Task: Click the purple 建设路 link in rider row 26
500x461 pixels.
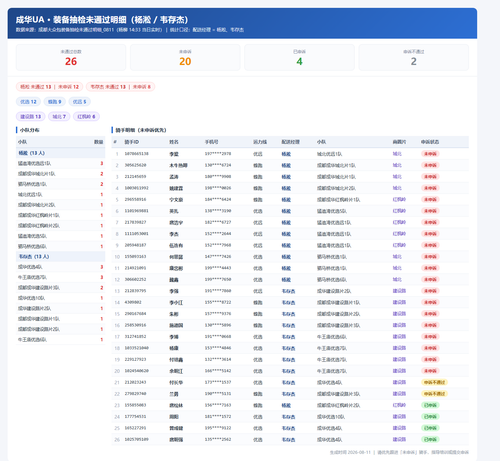Action: point(399,440)
